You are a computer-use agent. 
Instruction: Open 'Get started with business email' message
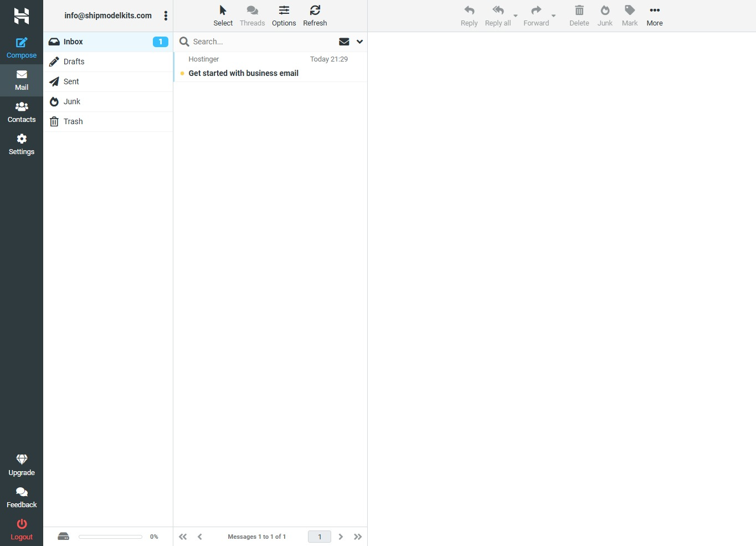point(243,73)
